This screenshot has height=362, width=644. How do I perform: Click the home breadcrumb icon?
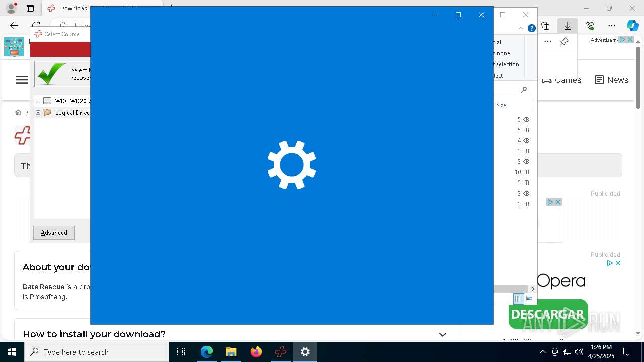pos(18,113)
